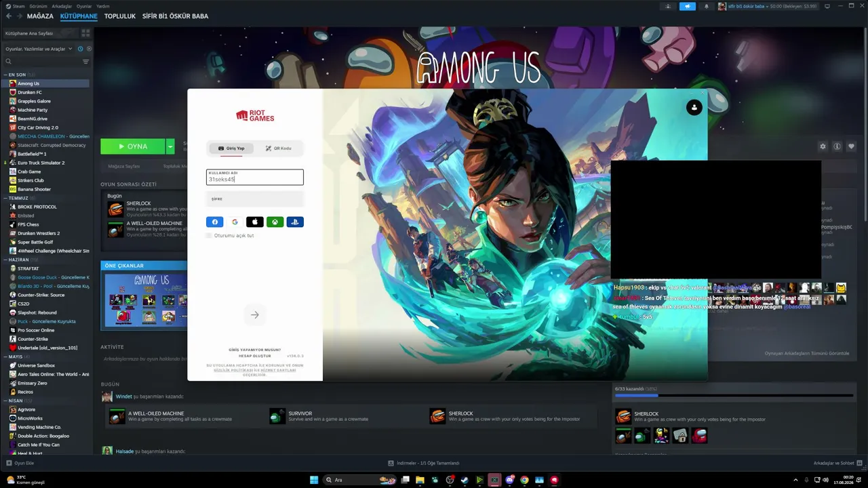Open the Kütüphane tab in Steam
The height and width of the screenshot is (488, 868).
tap(79, 16)
